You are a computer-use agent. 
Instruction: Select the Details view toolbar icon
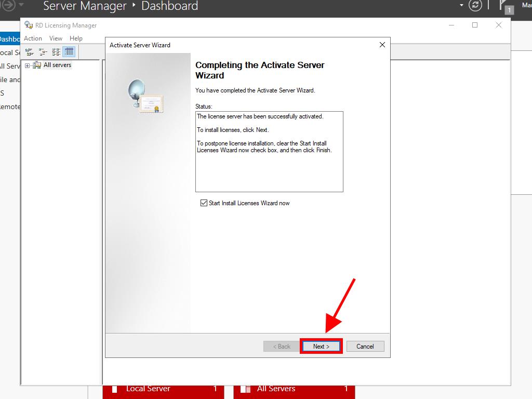69,52
